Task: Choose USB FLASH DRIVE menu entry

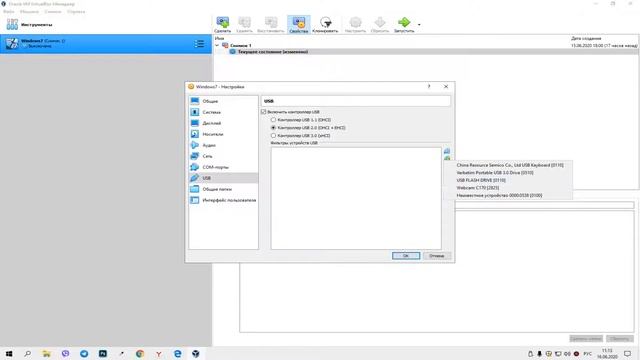Action: [509, 180]
